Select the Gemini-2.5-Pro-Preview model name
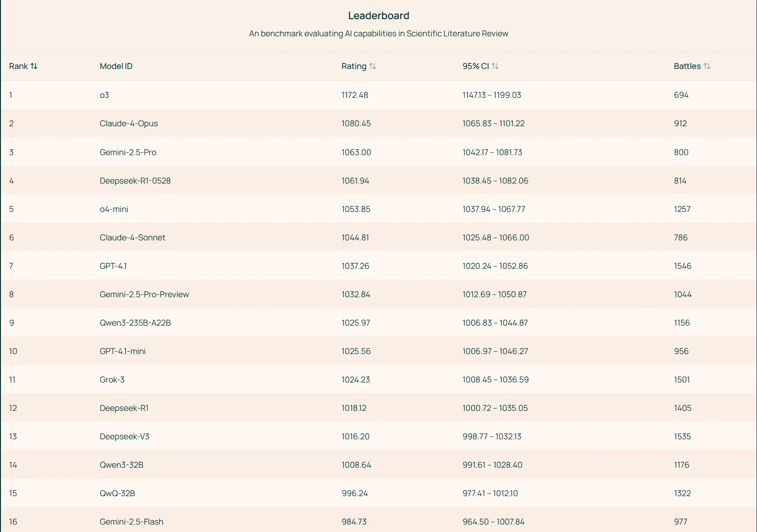 point(144,294)
